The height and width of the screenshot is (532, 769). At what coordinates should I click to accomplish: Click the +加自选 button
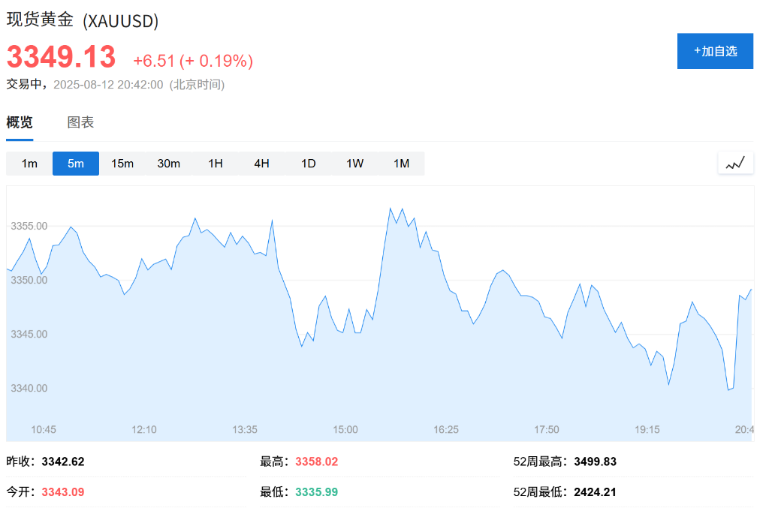[715, 51]
